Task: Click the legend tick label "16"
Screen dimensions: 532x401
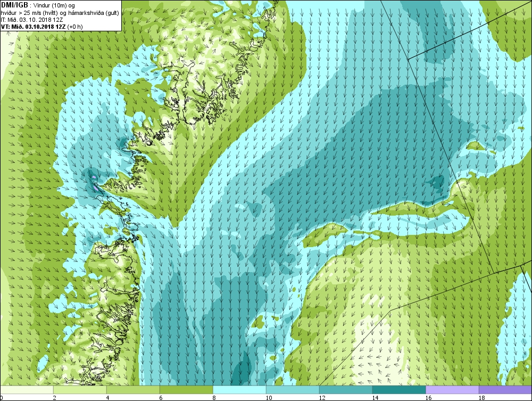Action: point(428,398)
